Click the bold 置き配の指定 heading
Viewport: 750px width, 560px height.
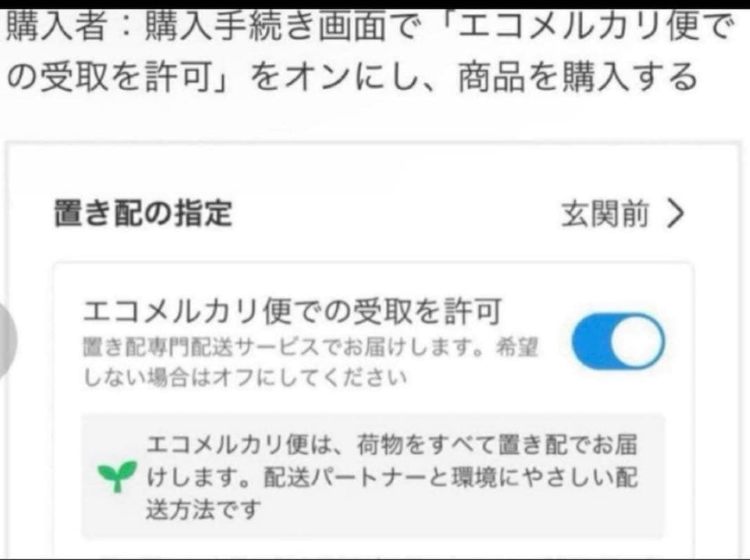(143, 214)
